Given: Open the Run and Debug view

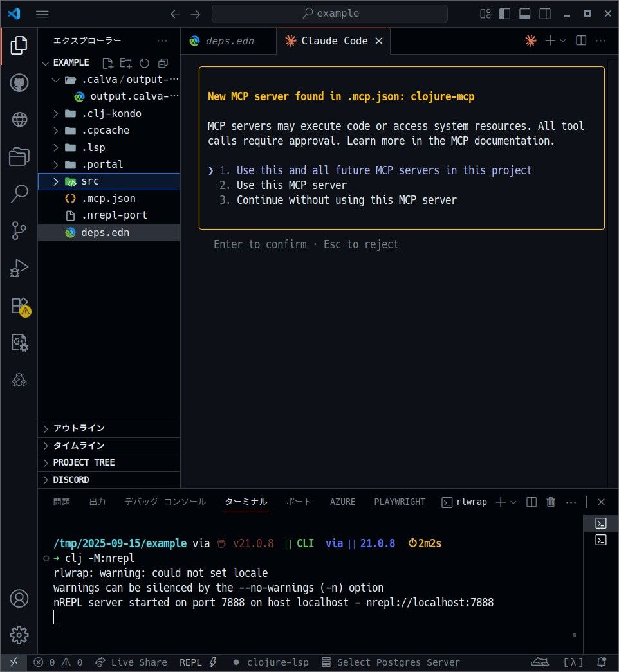Looking at the screenshot, I should click(x=19, y=268).
